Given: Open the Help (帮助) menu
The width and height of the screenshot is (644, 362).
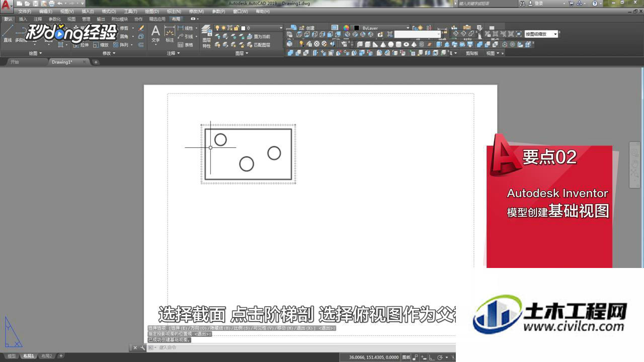Looking at the screenshot, I should [x=262, y=11].
